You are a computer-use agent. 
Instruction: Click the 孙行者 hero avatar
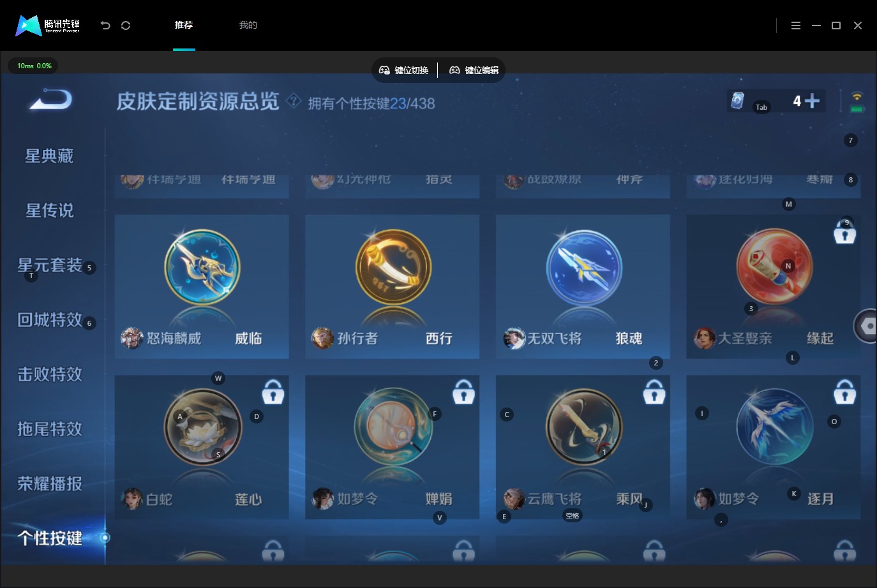(x=322, y=338)
